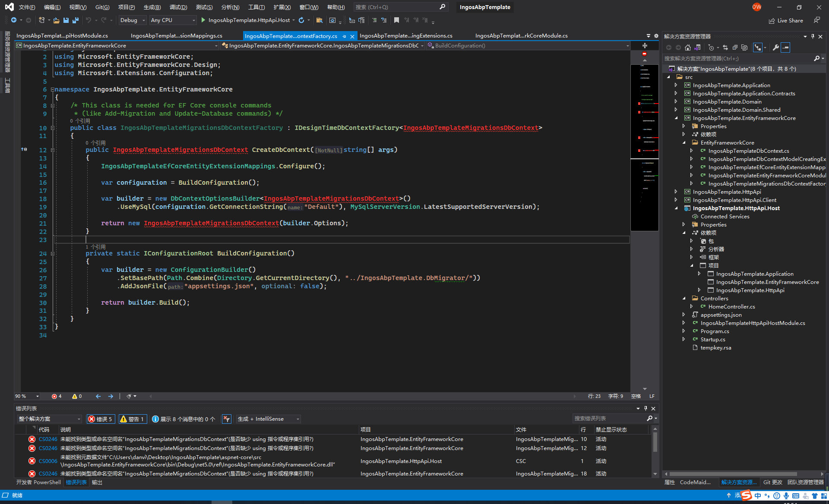The width and height of the screenshot is (829, 504).
Task: Toggle the 展示 8 个消息 messages filter
Action: (183, 419)
